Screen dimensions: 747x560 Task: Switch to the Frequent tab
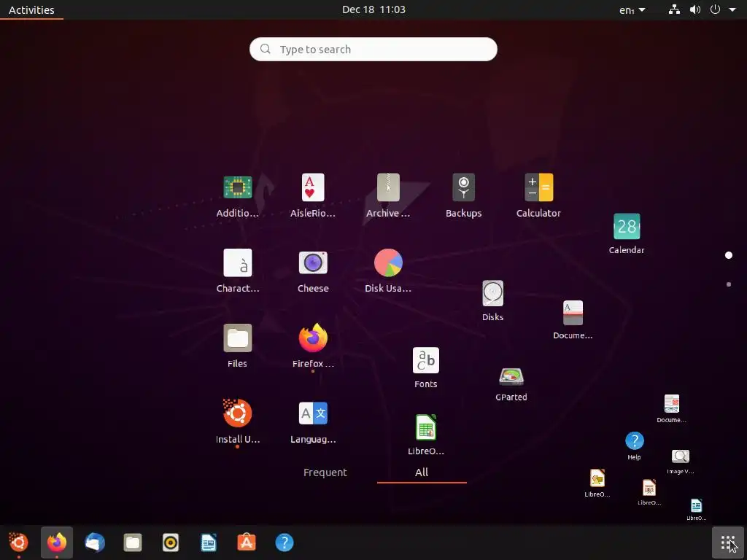(x=325, y=472)
